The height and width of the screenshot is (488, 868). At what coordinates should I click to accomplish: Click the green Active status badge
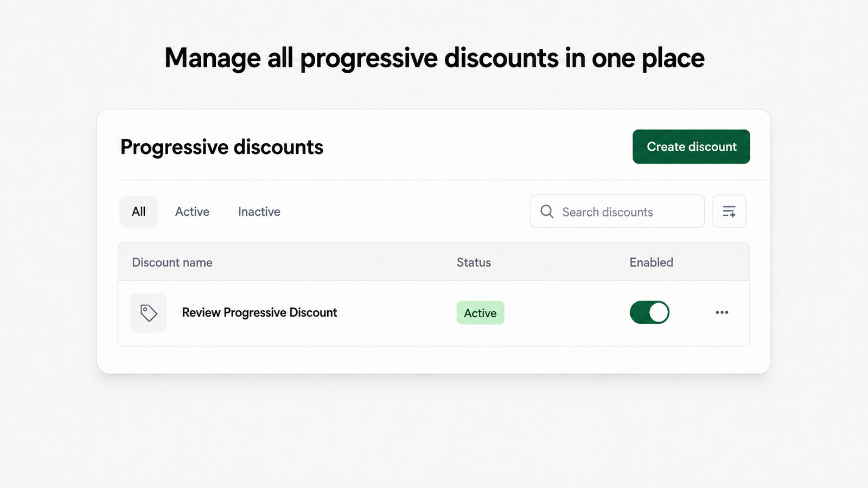(480, 313)
